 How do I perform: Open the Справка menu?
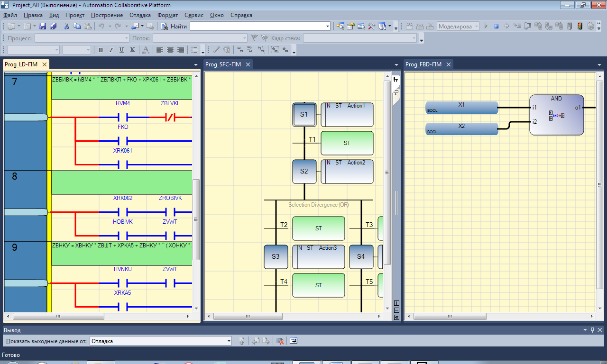pyautogui.click(x=241, y=15)
